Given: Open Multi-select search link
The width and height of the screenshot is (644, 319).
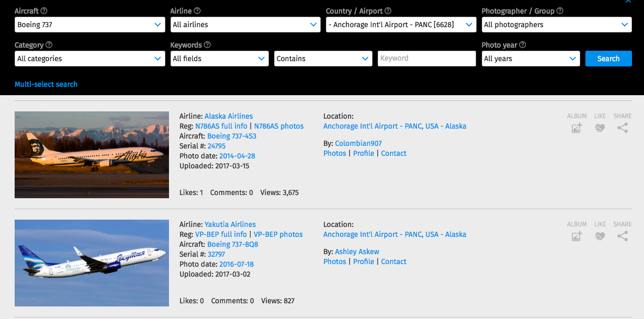Looking at the screenshot, I should 46,84.
